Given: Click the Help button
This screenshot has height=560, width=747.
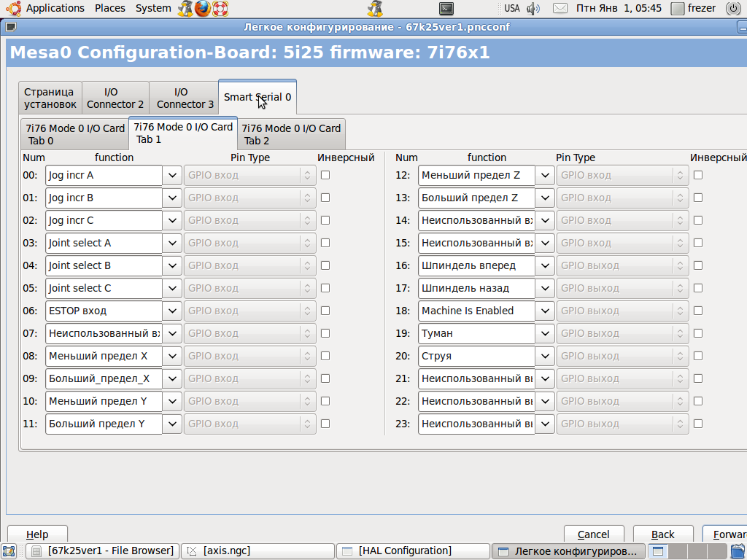Looking at the screenshot, I should [37, 534].
